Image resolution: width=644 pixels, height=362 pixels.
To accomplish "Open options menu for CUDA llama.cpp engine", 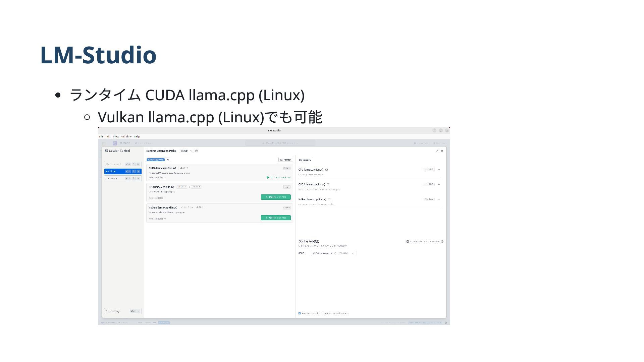I will [x=439, y=184].
